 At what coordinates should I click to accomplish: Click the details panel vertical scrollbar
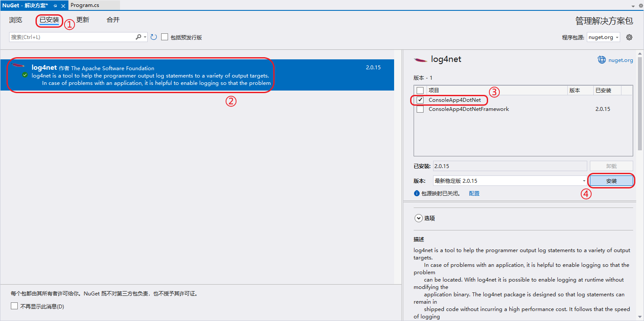pos(640,104)
